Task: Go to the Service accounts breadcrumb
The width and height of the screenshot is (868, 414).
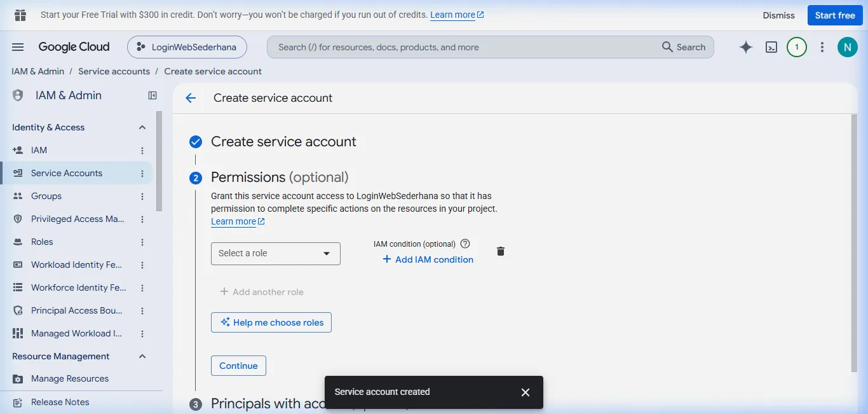Action: pos(114,71)
